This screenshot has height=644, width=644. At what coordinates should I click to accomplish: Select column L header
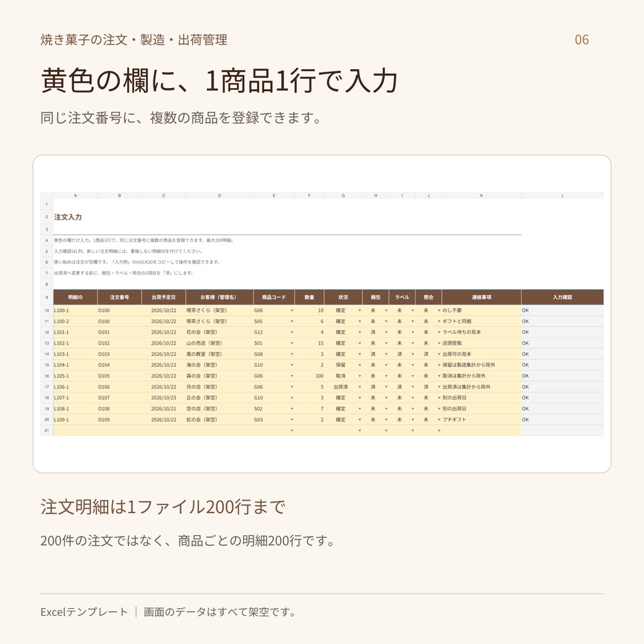click(563, 196)
